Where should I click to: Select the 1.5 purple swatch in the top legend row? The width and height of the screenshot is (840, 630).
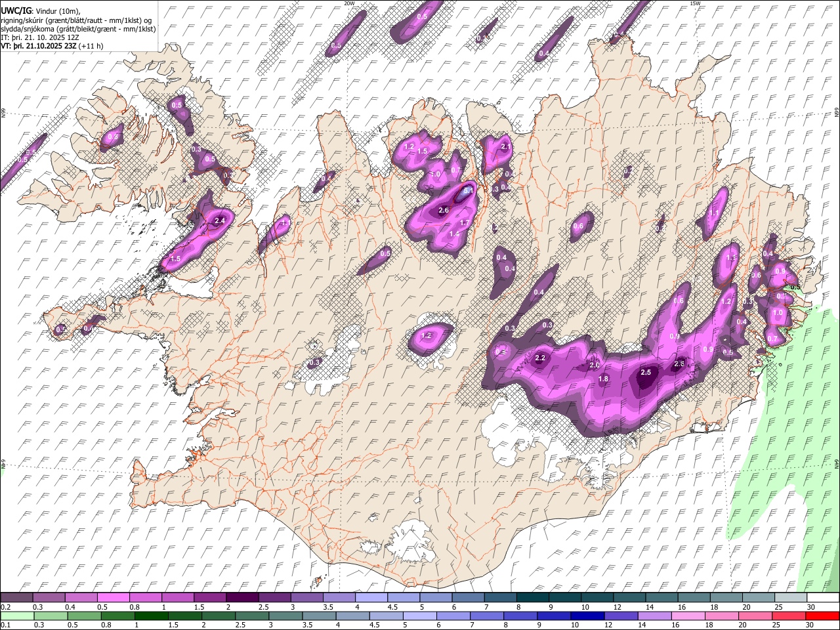point(209,598)
